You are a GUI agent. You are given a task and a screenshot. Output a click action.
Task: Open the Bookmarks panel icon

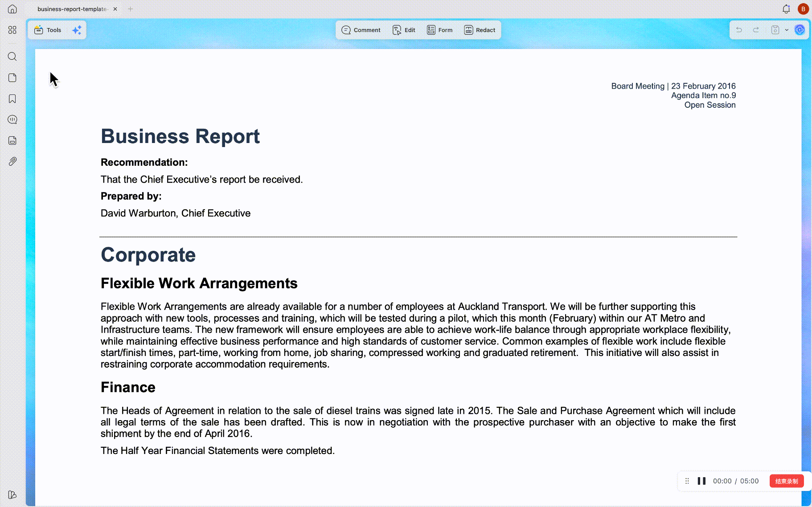(x=12, y=98)
